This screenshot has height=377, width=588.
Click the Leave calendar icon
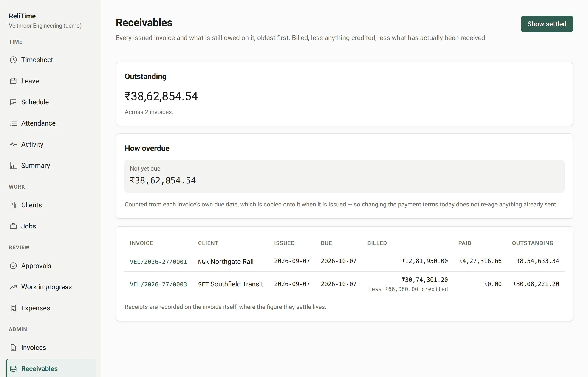click(x=13, y=81)
